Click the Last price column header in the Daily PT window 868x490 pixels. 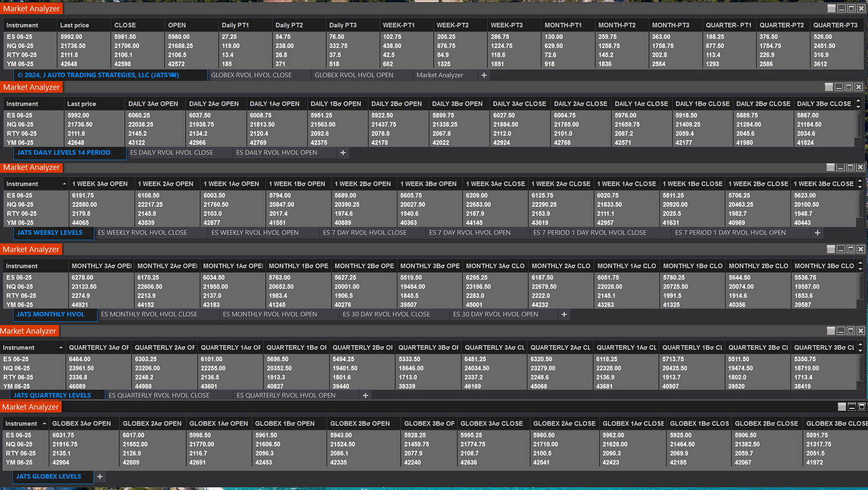[83, 25]
